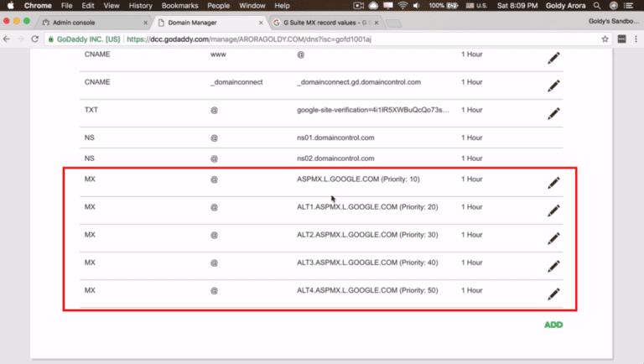Click ALT4.ASPMX.L.GOOGLE.COM (Priority: 50) text
The width and height of the screenshot is (644, 364).
point(367,290)
